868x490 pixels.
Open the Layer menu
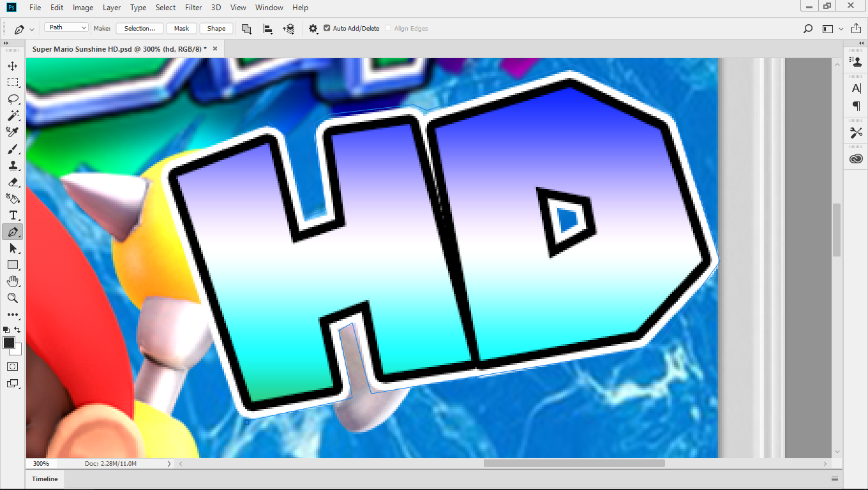coord(112,8)
